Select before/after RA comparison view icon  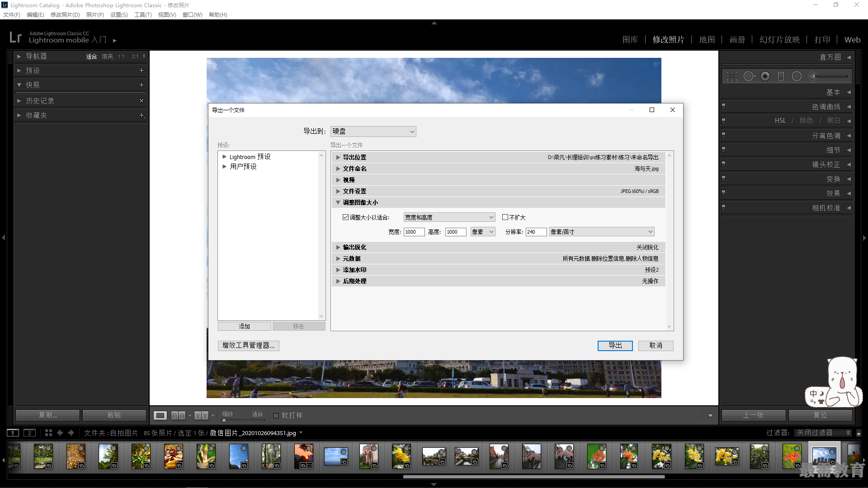pos(178,415)
